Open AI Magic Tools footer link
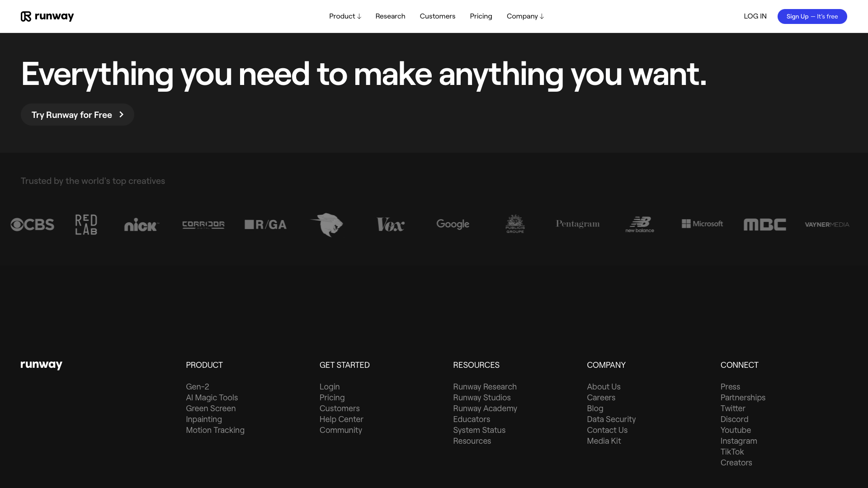 (212, 398)
